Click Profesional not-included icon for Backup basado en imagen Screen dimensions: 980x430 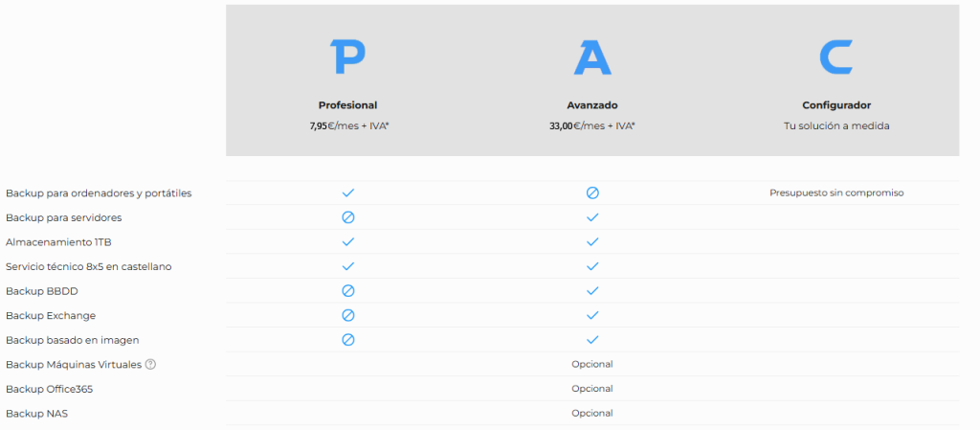(348, 339)
